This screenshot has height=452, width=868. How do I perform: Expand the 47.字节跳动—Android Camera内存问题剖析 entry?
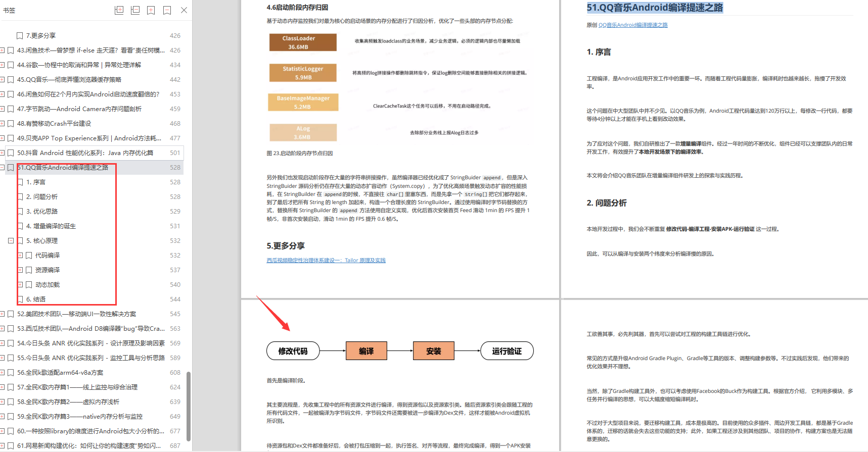[x=2, y=109]
